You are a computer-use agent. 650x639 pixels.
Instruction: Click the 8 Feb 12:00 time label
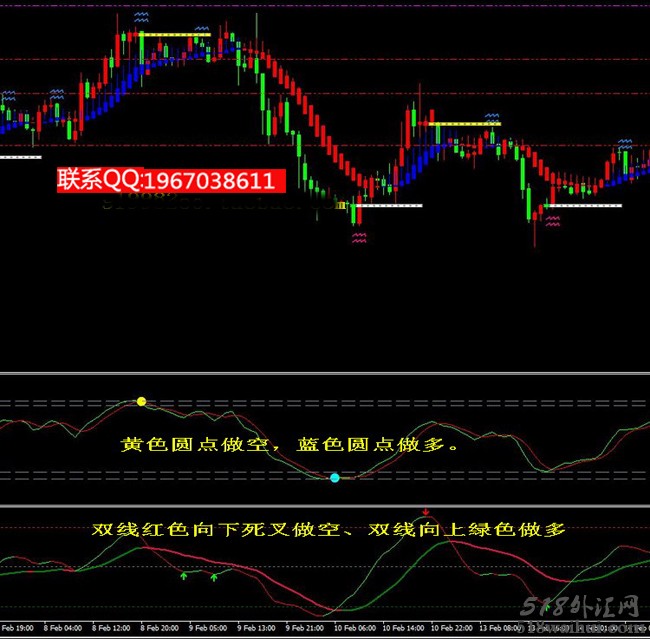click(x=111, y=628)
